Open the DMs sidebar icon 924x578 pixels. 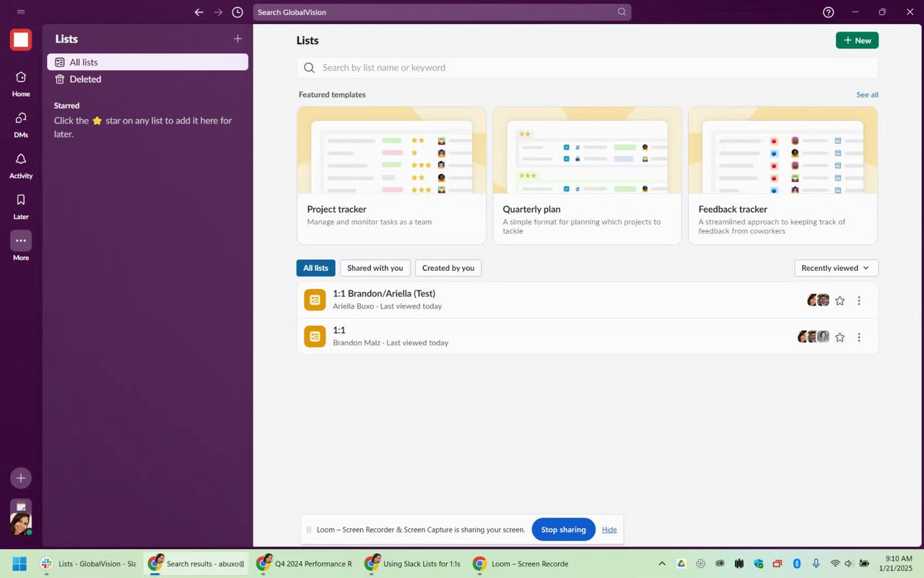point(21,118)
